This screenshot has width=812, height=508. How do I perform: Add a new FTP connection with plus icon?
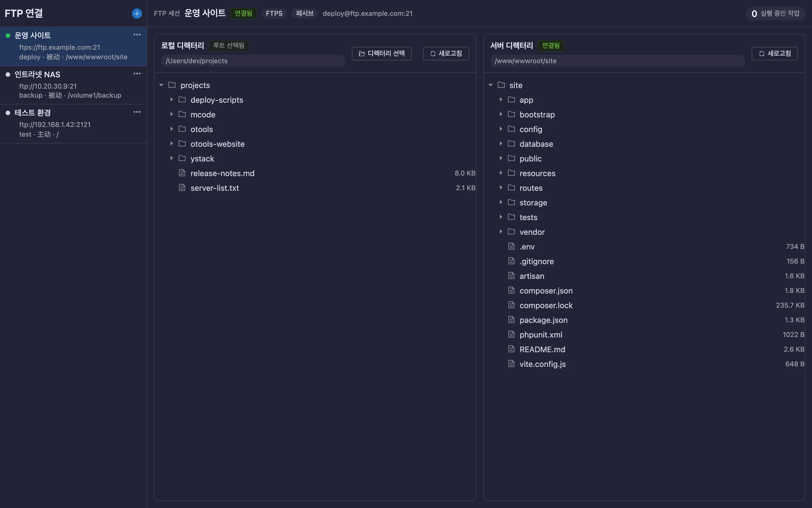point(136,14)
